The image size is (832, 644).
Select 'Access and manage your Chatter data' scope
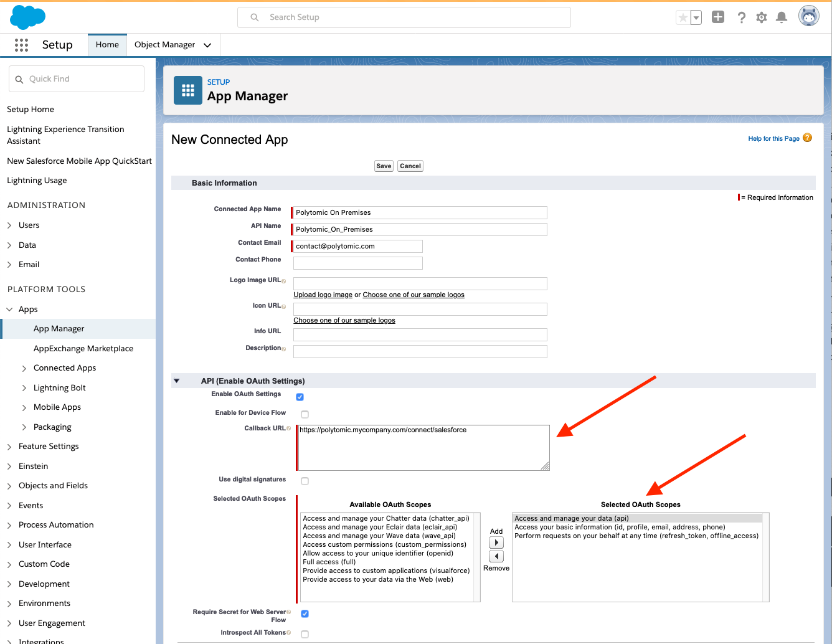(386, 518)
